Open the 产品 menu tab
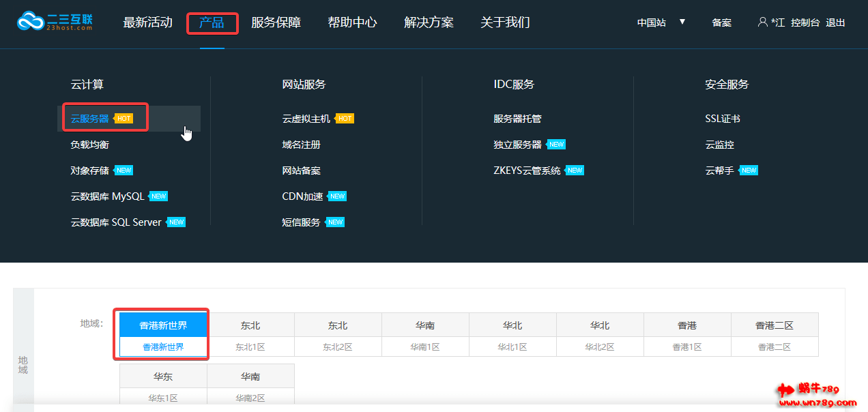Screen dimensions: 868x412 point(212,23)
